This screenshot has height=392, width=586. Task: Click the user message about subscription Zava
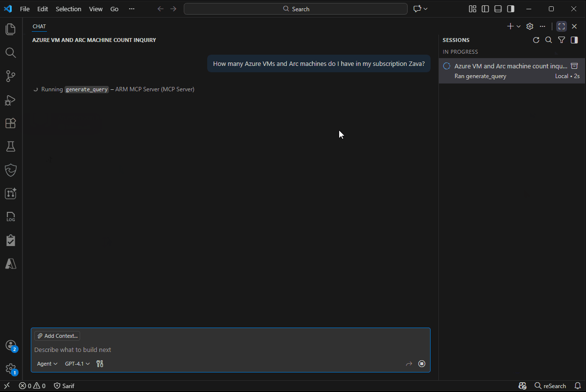click(319, 64)
